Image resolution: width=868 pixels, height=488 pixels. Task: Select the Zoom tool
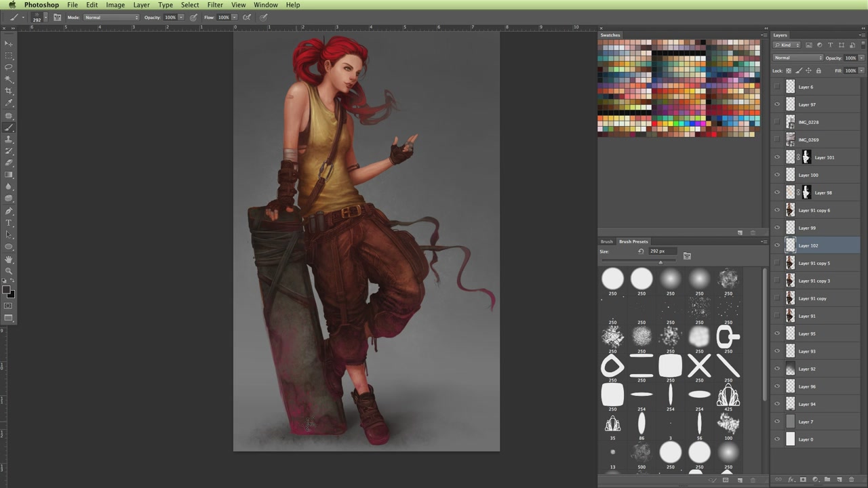[x=9, y=270]
